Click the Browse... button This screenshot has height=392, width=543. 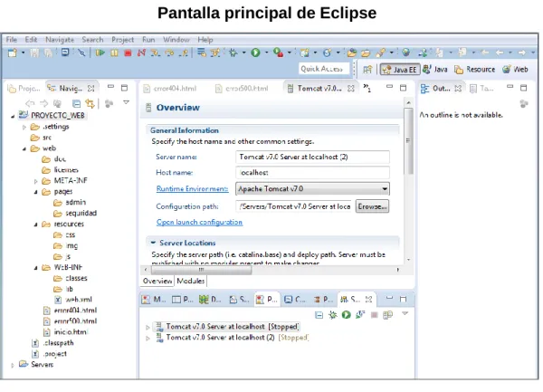coord(372,206)
